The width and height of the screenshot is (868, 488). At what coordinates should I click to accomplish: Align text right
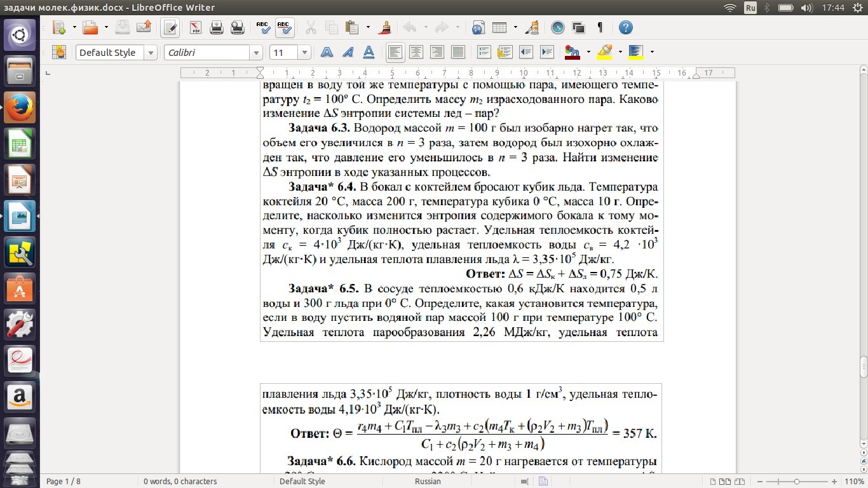(x=437, y=52)
